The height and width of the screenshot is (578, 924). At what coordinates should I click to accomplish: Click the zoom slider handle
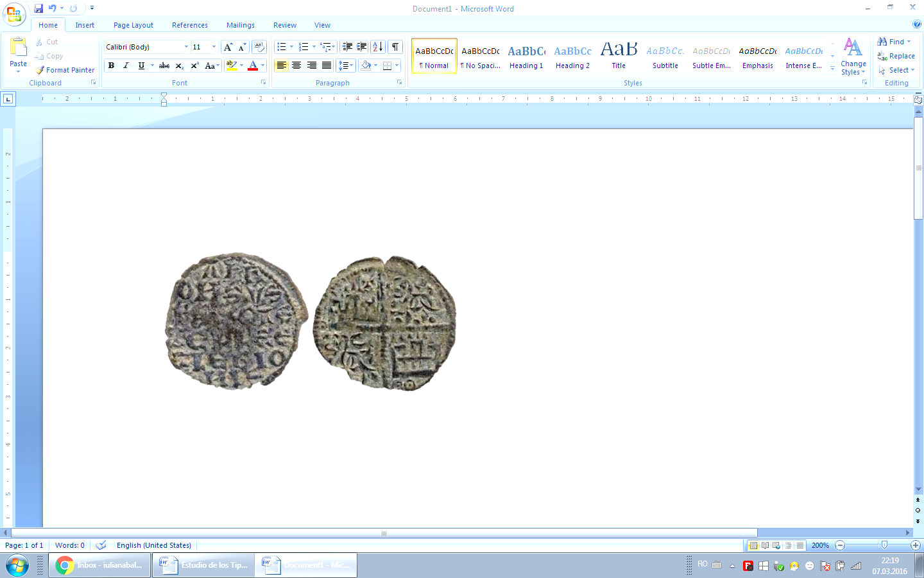(884, 545)
